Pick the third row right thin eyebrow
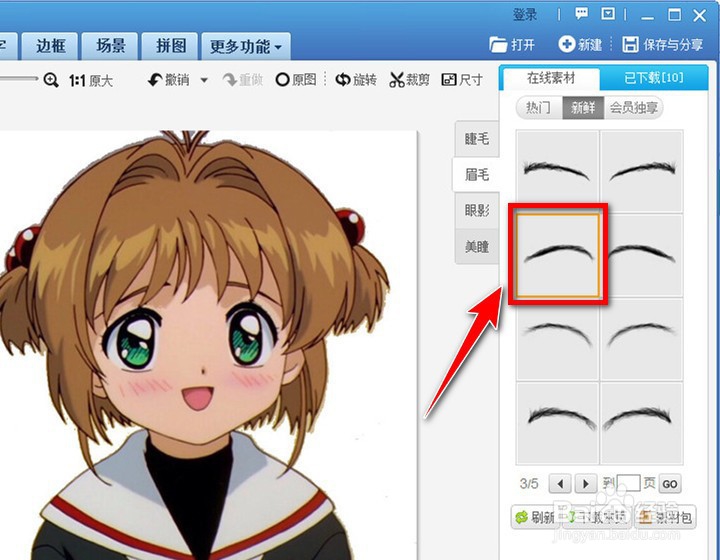 tap(642, 340)
